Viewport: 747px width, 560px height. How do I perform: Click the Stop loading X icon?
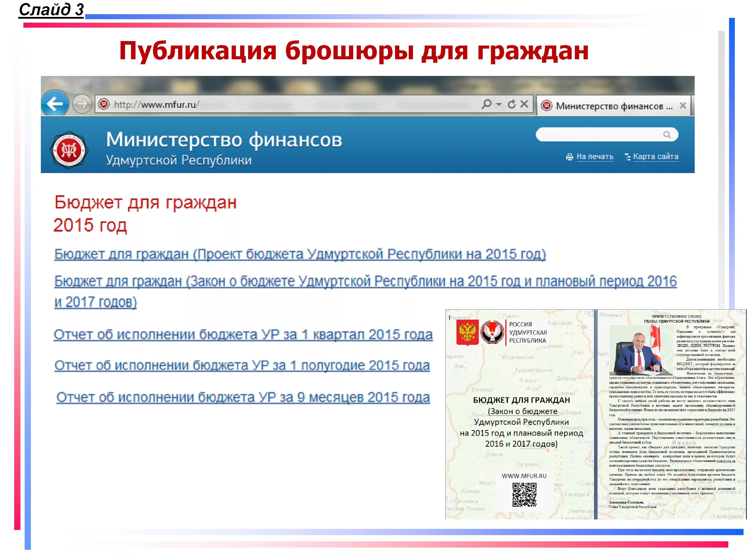(524, 104)
